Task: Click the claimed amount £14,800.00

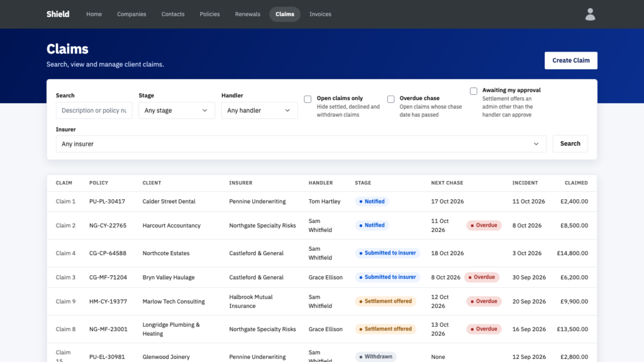Action: point(572,253)
